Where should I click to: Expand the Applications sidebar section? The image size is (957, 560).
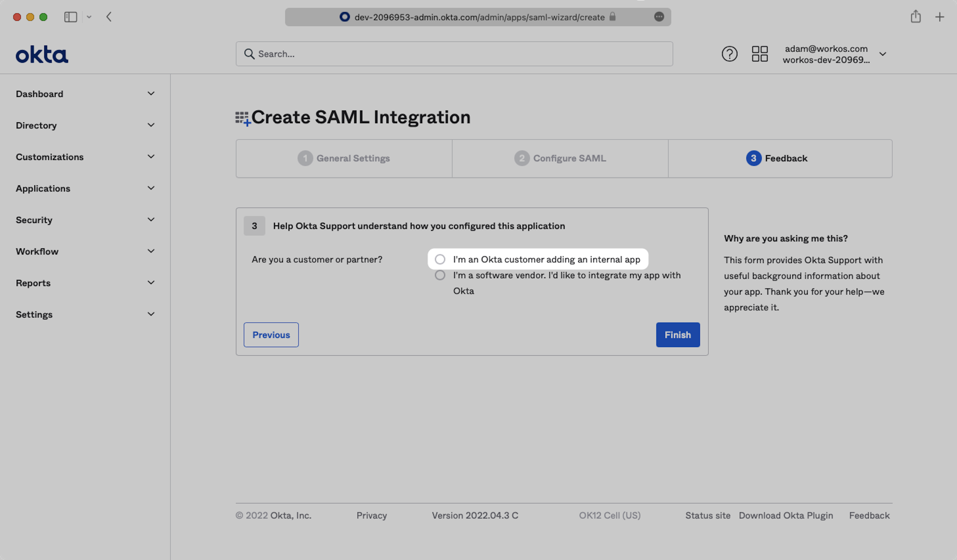[x=85, y=188]
